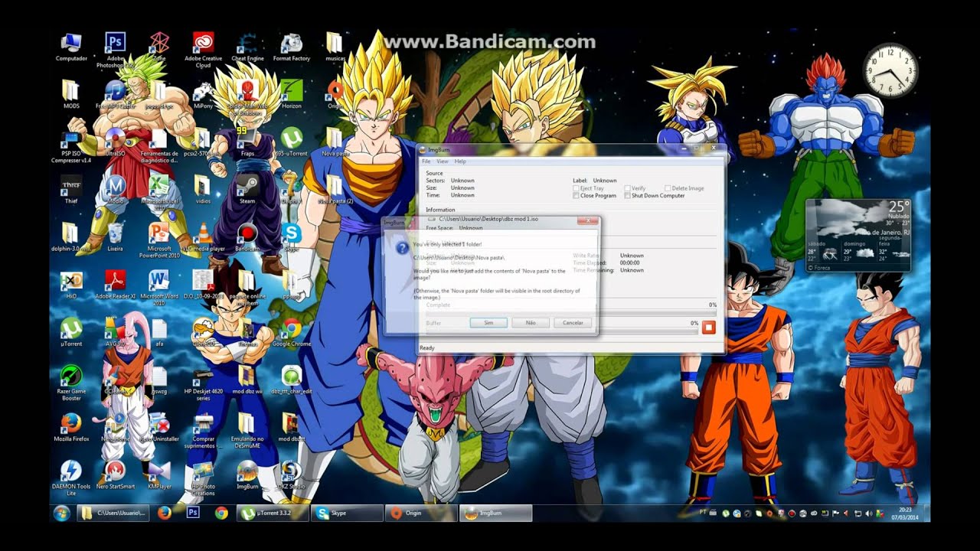Open Photoshop pinned on the taskbar
This screenshot has height=551, width=980.
(193, 513)
